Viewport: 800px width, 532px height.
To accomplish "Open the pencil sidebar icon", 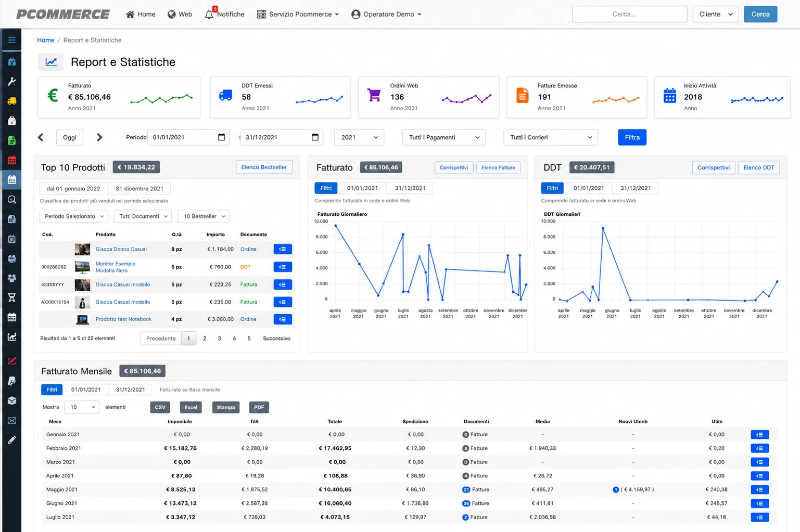I will pos(11,440).
